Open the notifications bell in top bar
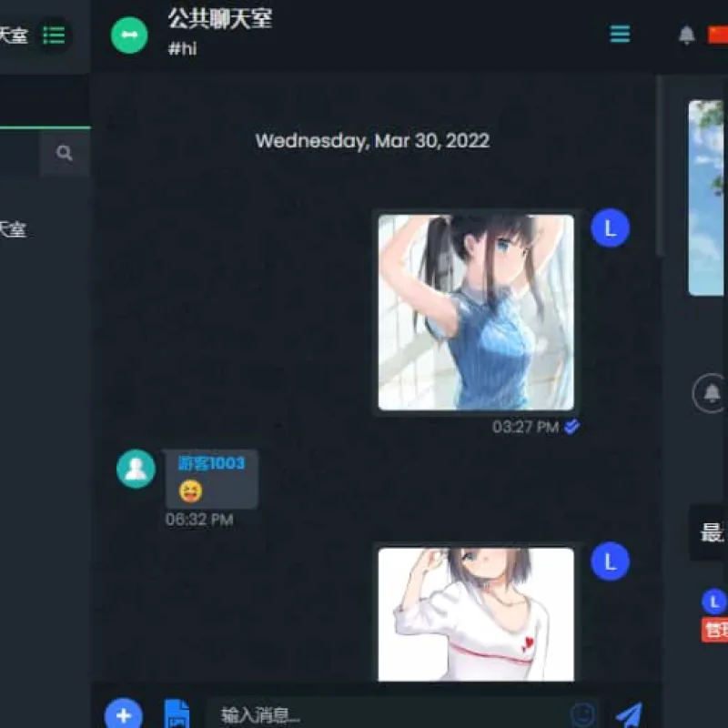Image resolution: width=728 pixels, height=728 pixels. [687, 35]
